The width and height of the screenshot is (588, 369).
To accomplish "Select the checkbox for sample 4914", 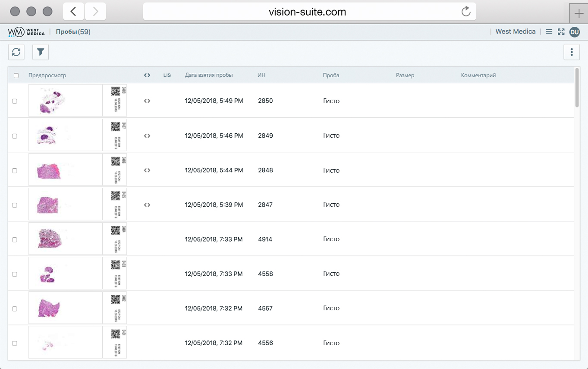I will click(15, 240).
